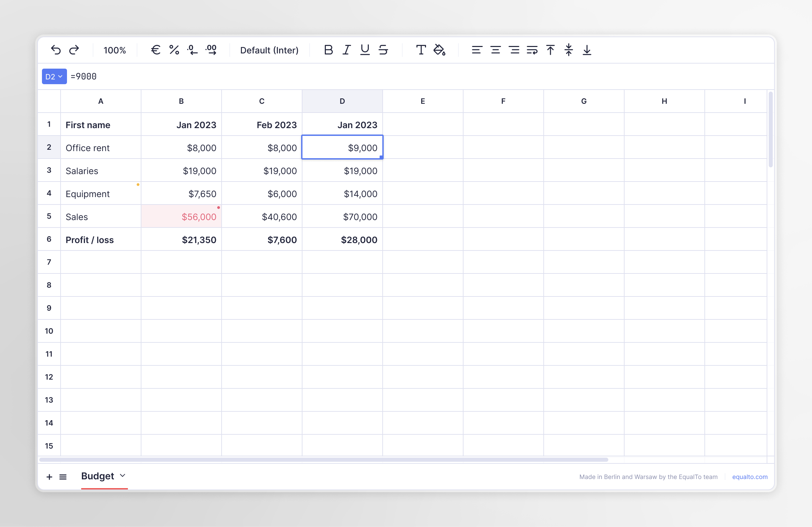
Task: Select column G header
Action: click(584, 101)
